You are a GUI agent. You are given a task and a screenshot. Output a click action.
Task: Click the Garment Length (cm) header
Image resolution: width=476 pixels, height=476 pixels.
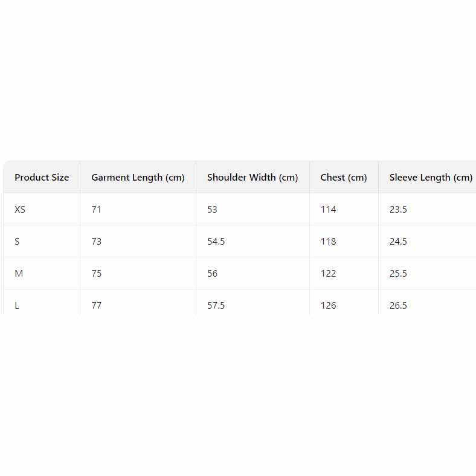pyautogui.click(x=138, y=178)
